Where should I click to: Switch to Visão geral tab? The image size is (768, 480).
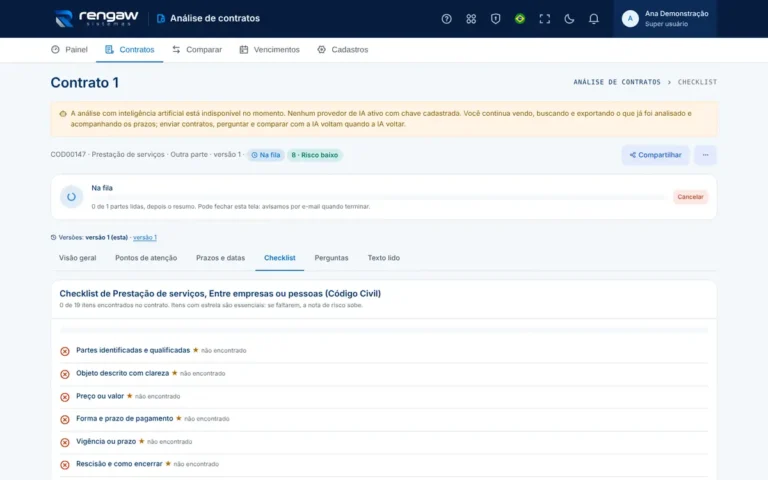click(x=77, y=258)
